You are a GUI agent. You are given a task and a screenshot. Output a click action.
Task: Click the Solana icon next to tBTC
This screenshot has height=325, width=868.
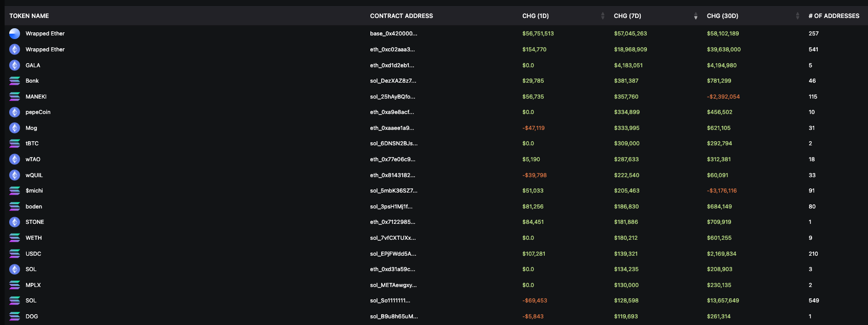[x=15, y=143]
